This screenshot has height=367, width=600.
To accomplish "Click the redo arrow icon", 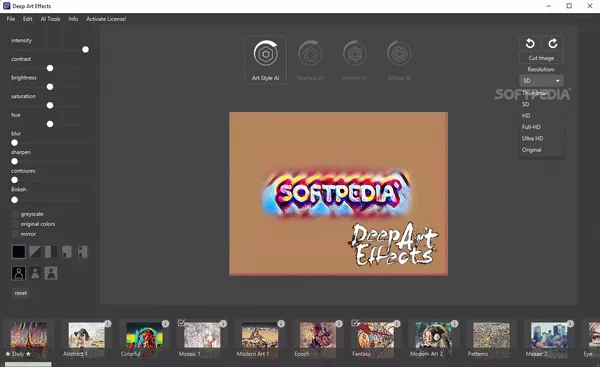I will (553, 43).
